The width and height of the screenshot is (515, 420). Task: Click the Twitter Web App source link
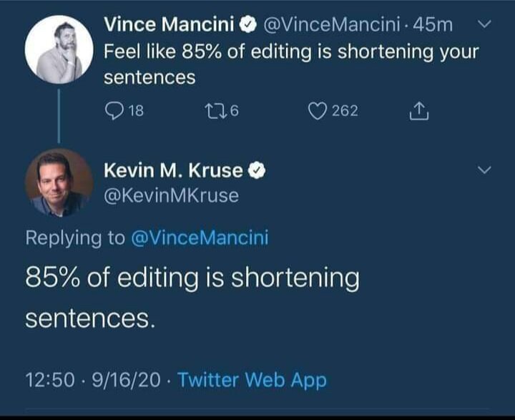[252, 380]
